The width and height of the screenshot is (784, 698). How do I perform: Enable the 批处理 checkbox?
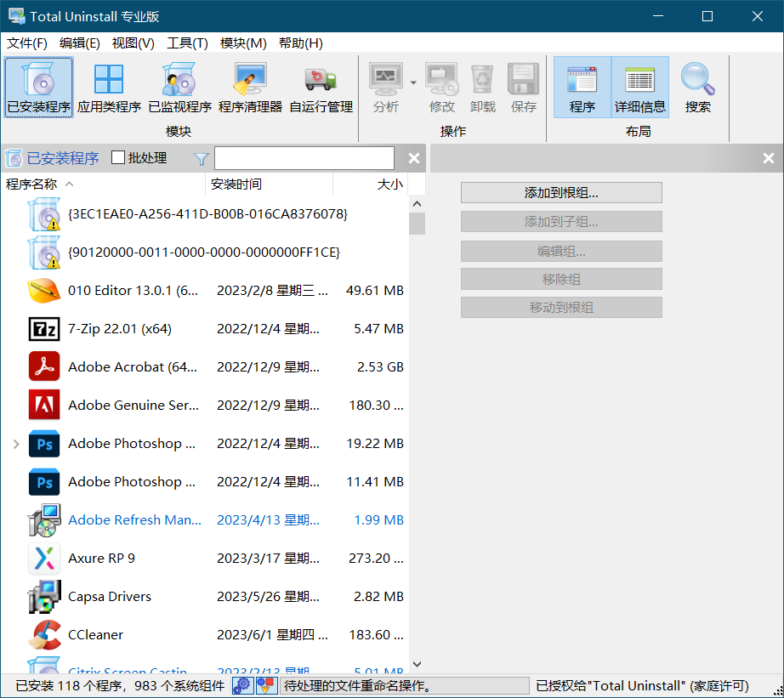[118, 157]
